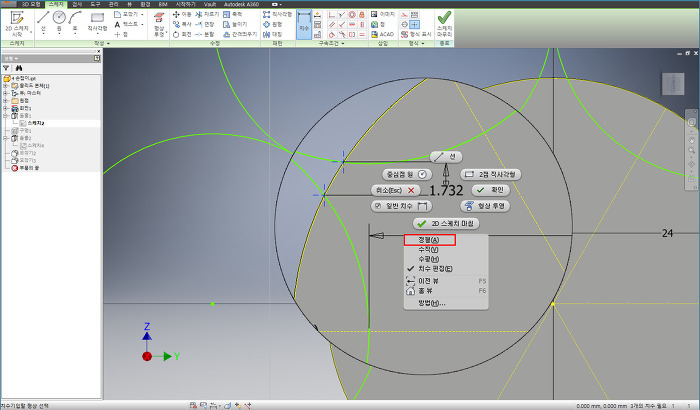
Task: Select the Stretch (늘이기) tool
Action: click(235, 24)
